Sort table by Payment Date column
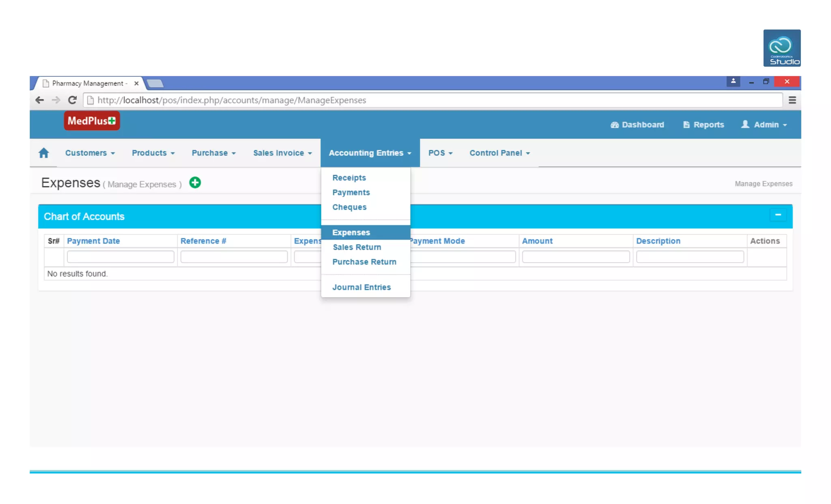Viewport: 831px width, 504px height. [x=93, y=241]
